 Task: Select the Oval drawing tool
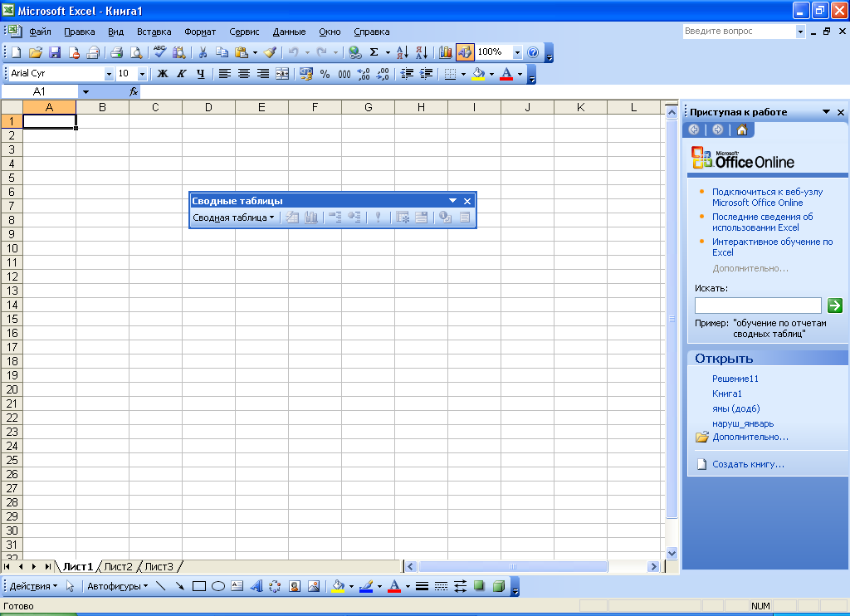(218, 586)
